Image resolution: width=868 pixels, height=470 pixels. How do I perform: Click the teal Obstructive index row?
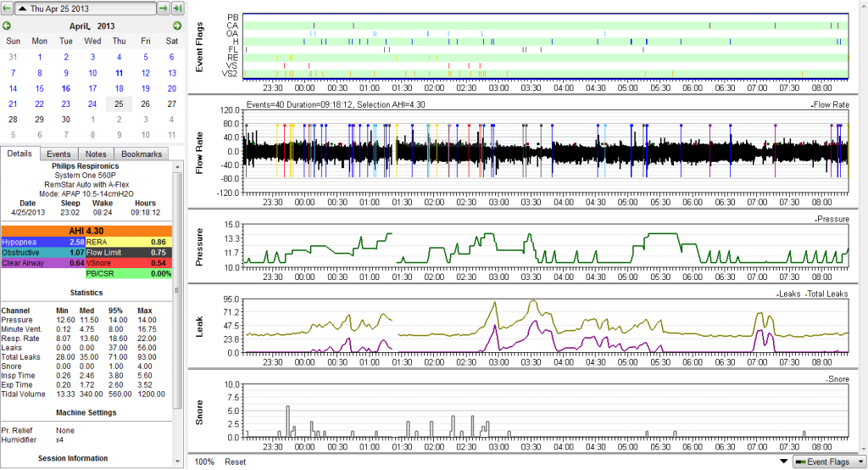point(42,252)
